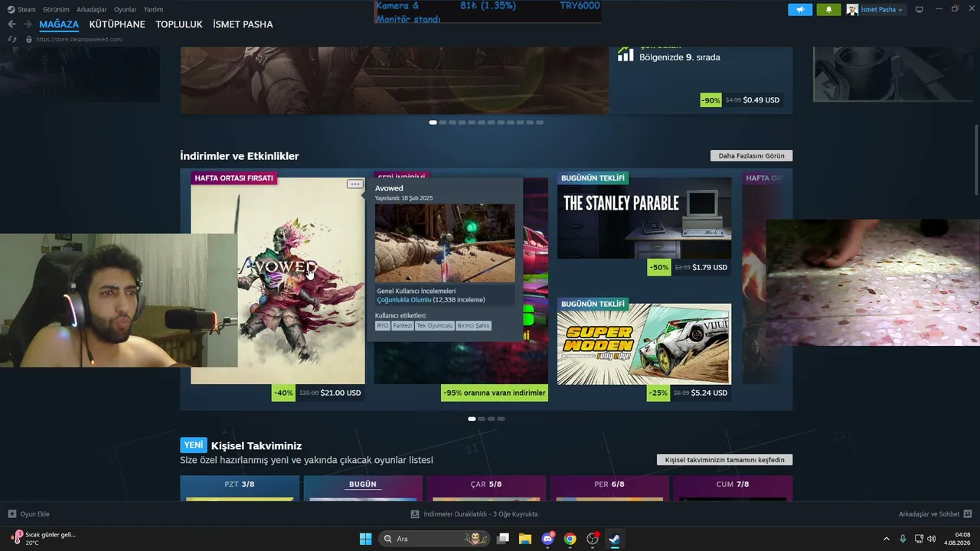Open the Windows Start menu

point(365,539)
